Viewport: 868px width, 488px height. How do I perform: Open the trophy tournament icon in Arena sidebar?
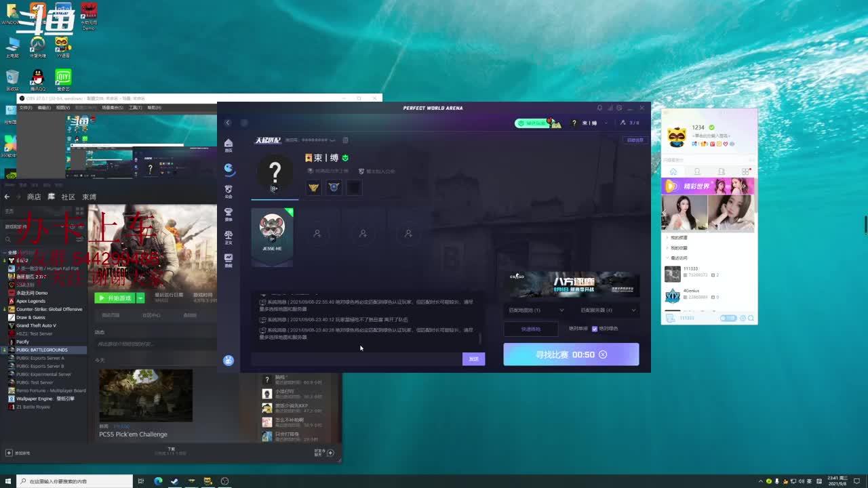pyautogui.click(x=229, y=213)
